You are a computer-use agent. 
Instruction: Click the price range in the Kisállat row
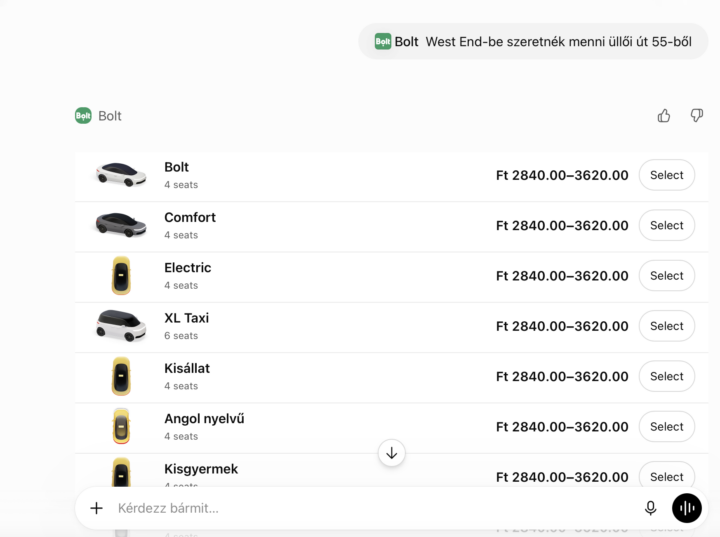point(562,377)
